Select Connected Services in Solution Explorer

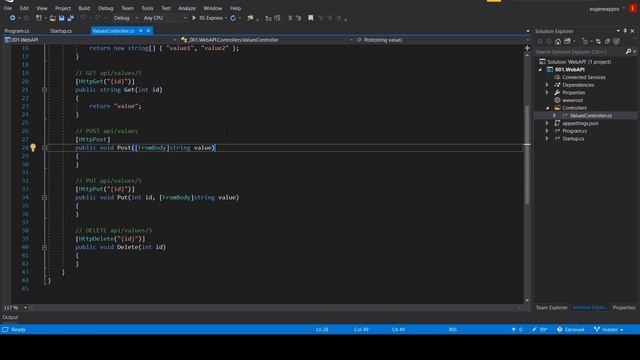tap(584, 77)
